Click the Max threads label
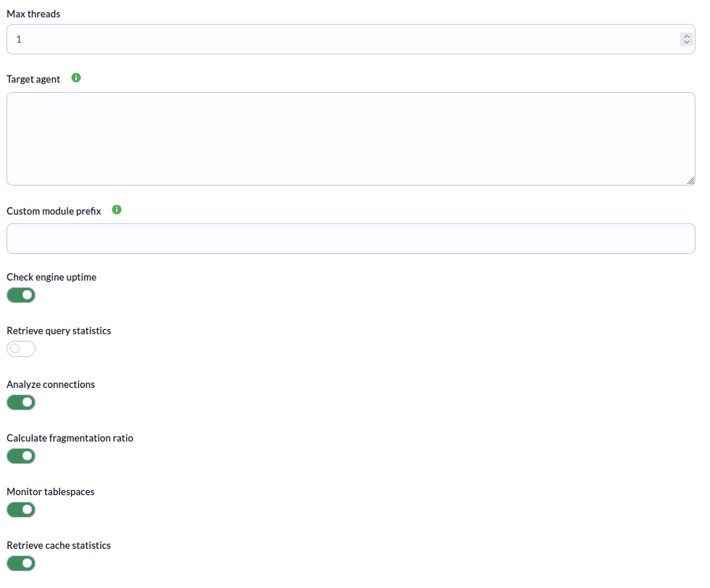 pos(33,14)
